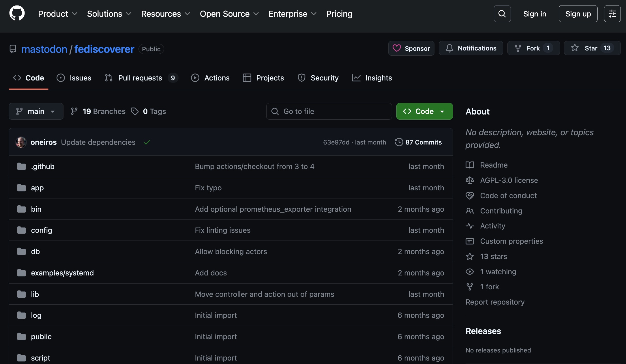Open the Add optional prometheus_exporter integration commit
Image resolution: width=626 pixels, height=364 pixels.
point(273,209)
